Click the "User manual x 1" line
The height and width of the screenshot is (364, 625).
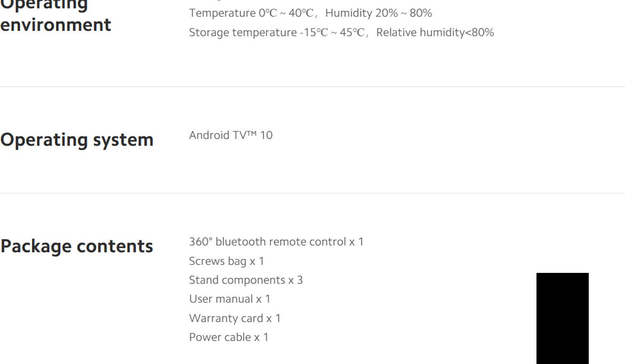pyautogui.click(x=229, y=299)
